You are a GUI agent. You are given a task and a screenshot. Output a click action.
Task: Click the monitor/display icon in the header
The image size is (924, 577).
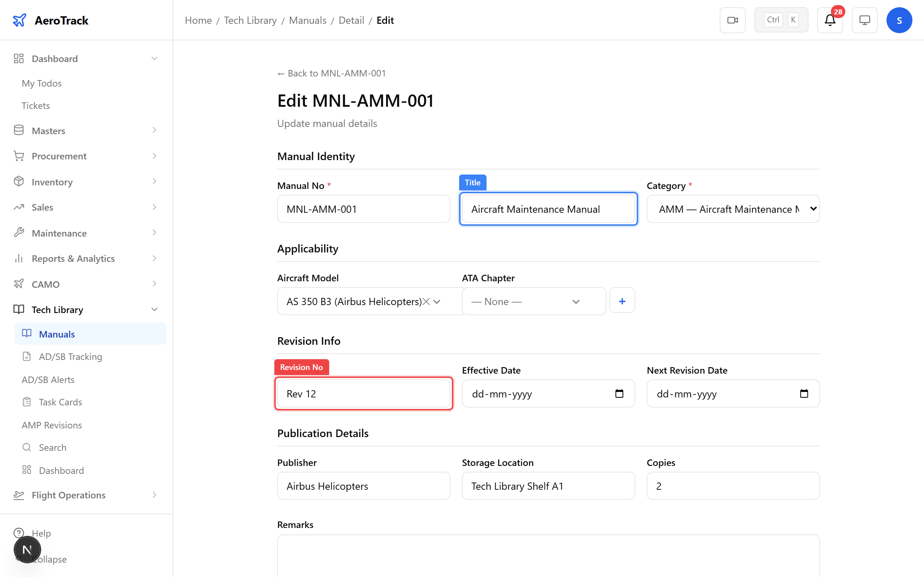point(864,20)
